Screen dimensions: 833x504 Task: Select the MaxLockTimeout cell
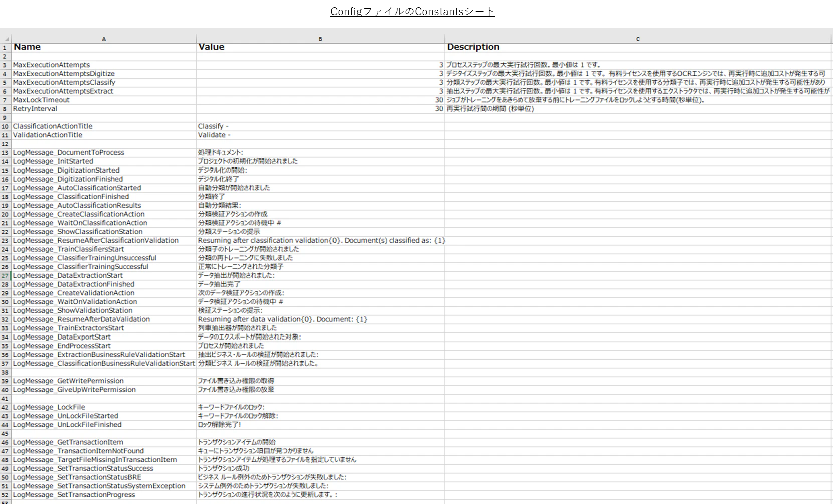(104, 100)
